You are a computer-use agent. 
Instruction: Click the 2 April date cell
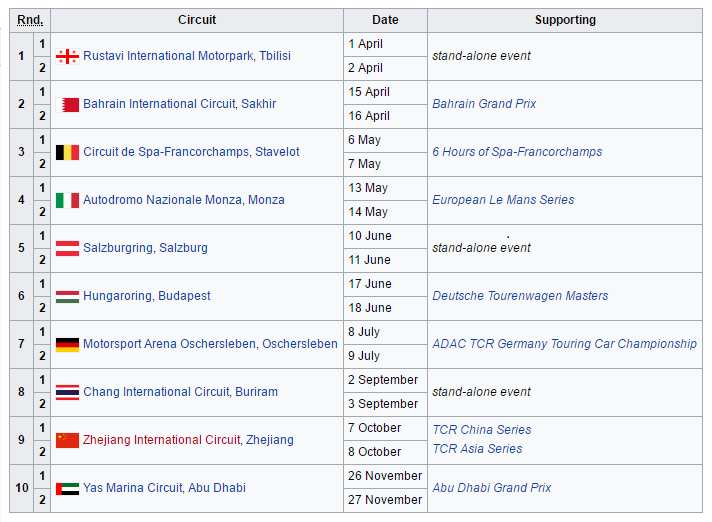[x=385, y=68]
